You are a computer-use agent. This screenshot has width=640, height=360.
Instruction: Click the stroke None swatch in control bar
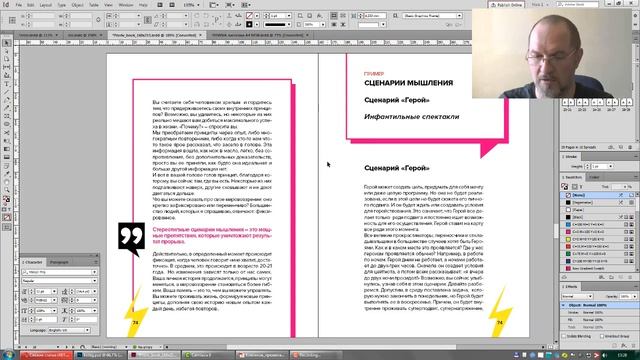pos(249,16)
